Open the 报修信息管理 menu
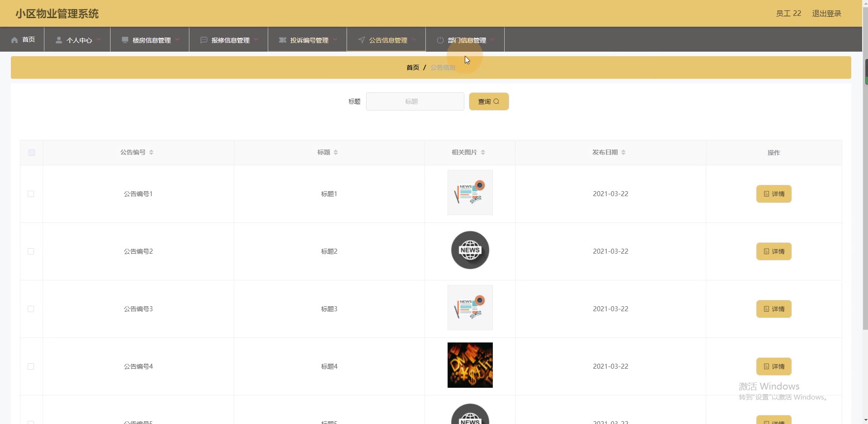Viewport: 868px width, 424px height. point(229,40)
